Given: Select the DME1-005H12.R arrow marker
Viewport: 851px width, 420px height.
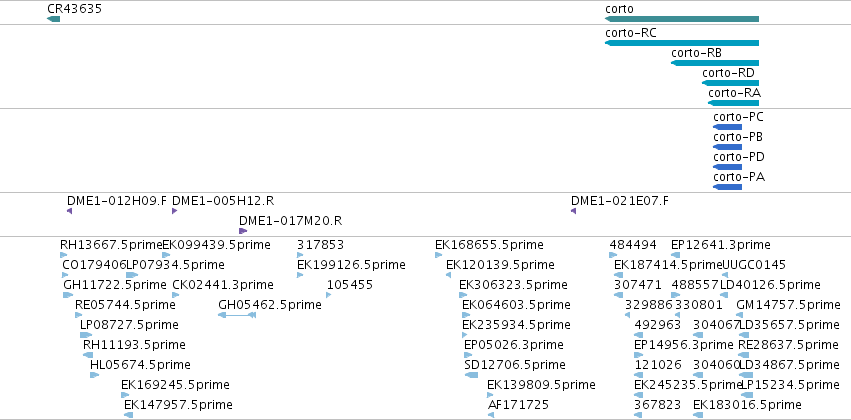Looking at the screenshot, I should [175, 211].
